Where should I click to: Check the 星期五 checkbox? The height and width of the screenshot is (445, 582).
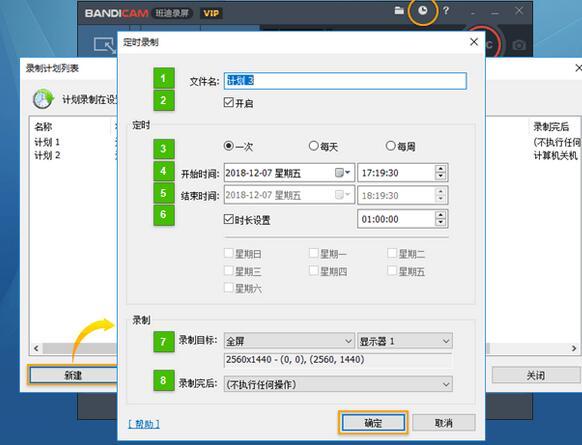pyautogui.click(x=392, y=270)
